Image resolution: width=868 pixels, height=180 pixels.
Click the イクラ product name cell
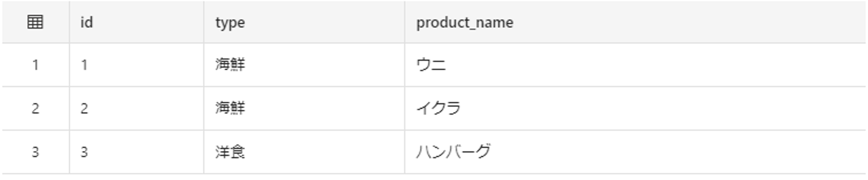pos(438,109)
